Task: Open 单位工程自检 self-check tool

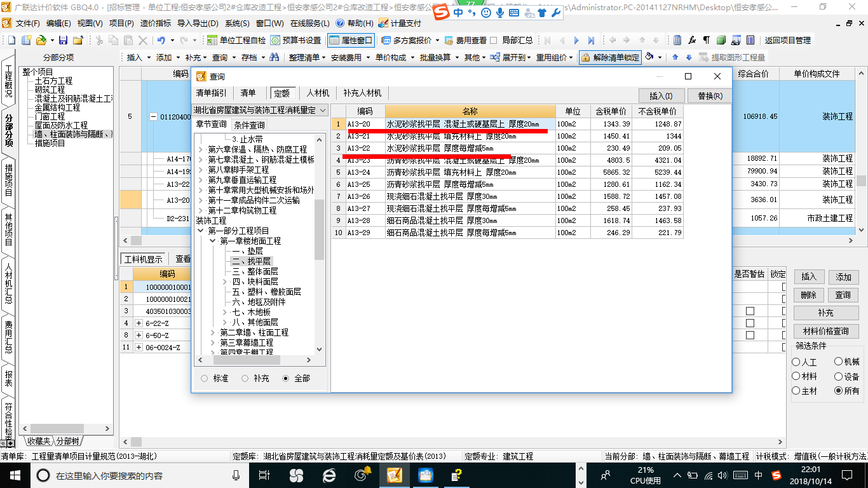Action: 236,40
